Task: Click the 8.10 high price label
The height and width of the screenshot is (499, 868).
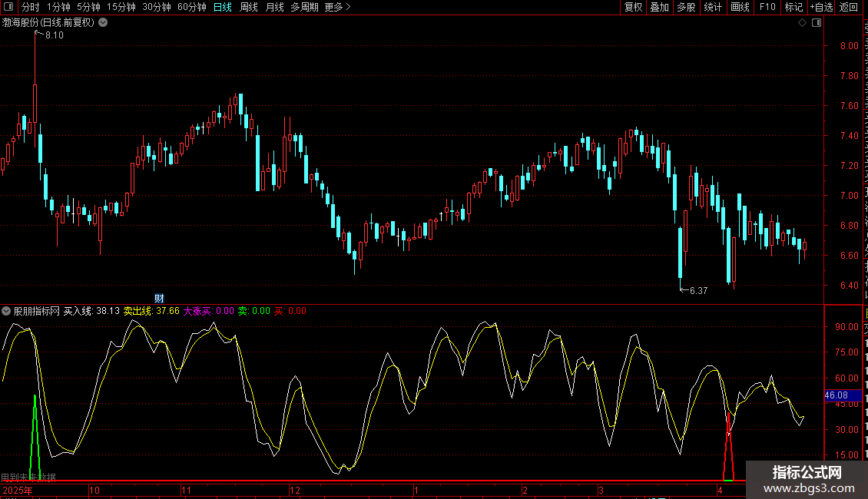Action: tap(55, 35)
